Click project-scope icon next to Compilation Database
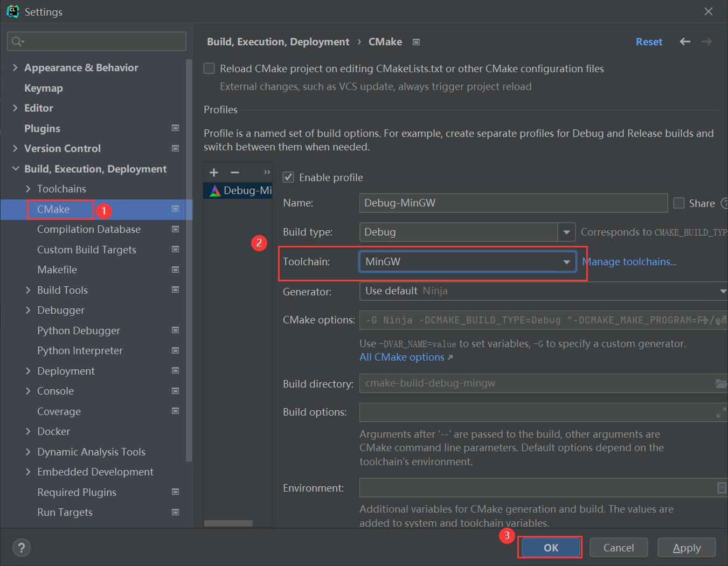Image resolution: width=728 pixels, height=566 pixels. tap(175, 229)
